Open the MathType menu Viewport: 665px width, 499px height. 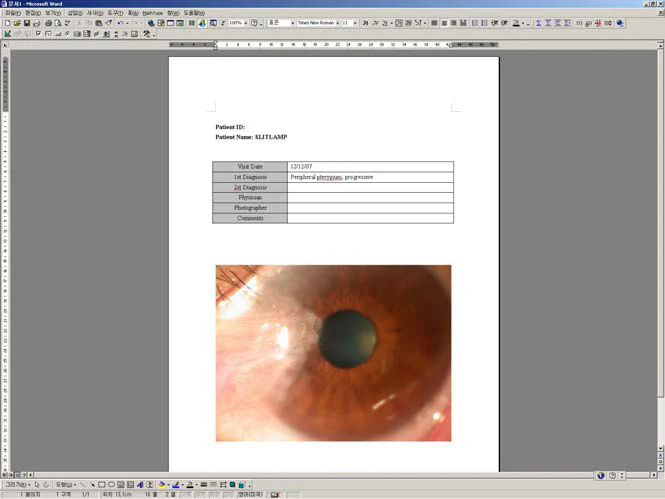coord(154,12)
